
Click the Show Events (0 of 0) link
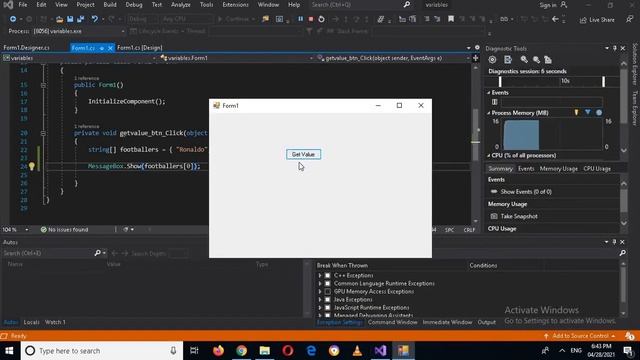tap(526, 191)
